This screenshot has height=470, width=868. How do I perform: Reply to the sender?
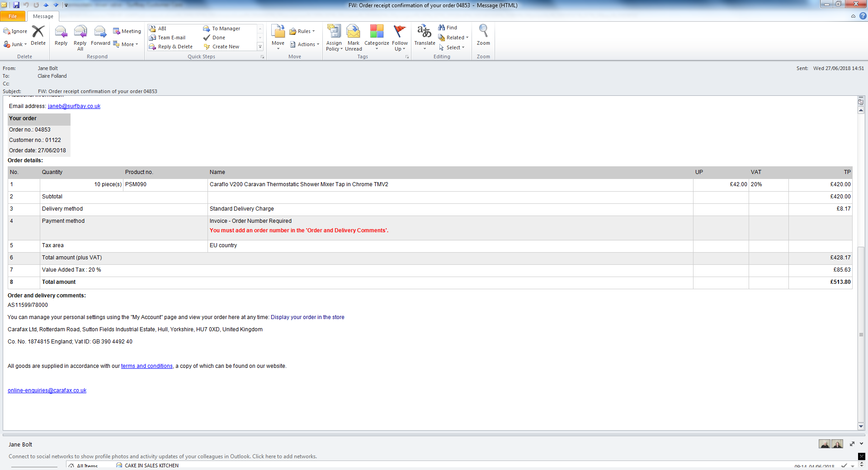[x=61, y=36]
